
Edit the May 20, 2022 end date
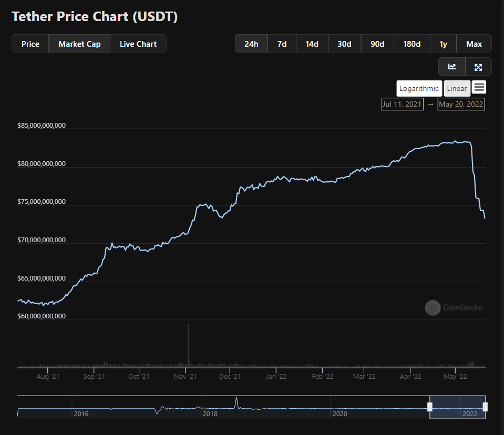click(x=461, y=104)
